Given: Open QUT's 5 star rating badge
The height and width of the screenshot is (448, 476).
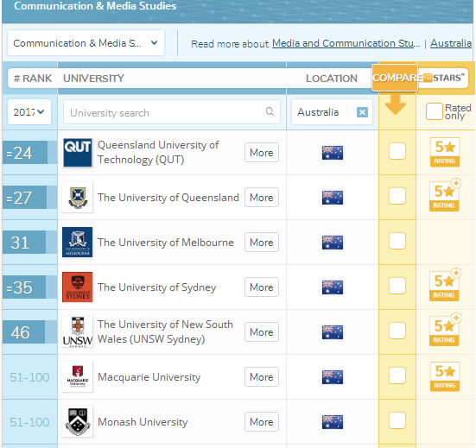Looking at the screenshot, I should pos(445,152).
